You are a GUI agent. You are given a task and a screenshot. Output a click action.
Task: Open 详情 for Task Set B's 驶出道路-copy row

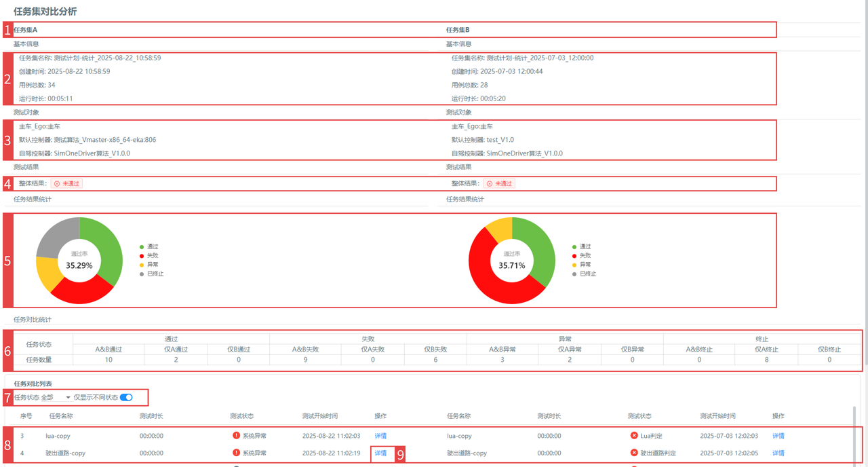coord(778,453)
